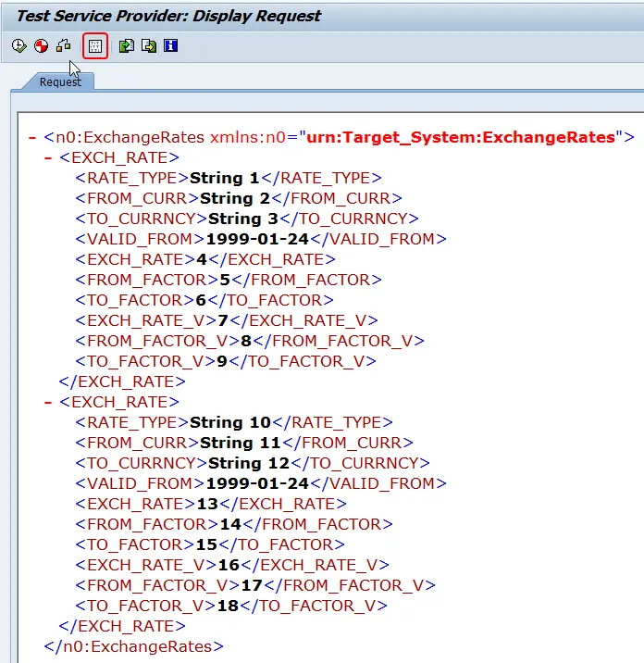Open the XML editor grid icon
The image size is (644, 663).
tap(95, 45)
